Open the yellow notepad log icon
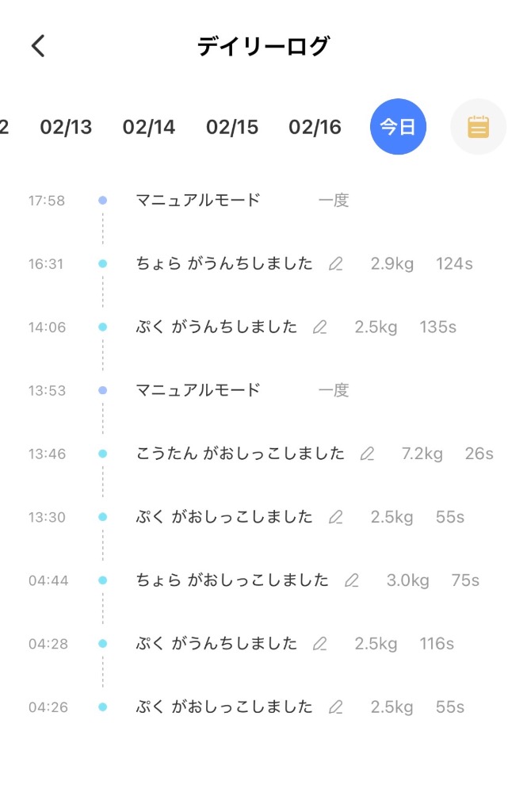Screen dimensions: 527x812 [x=478, y=126]
